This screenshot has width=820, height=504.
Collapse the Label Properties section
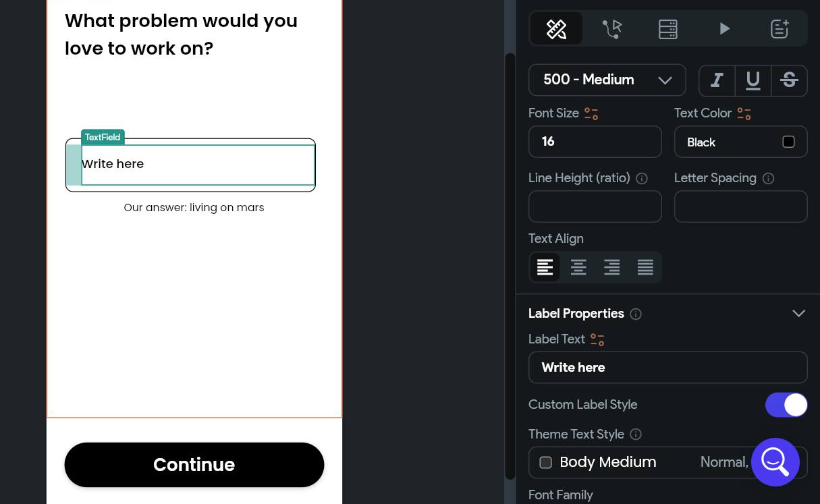(x=798, y=314)
